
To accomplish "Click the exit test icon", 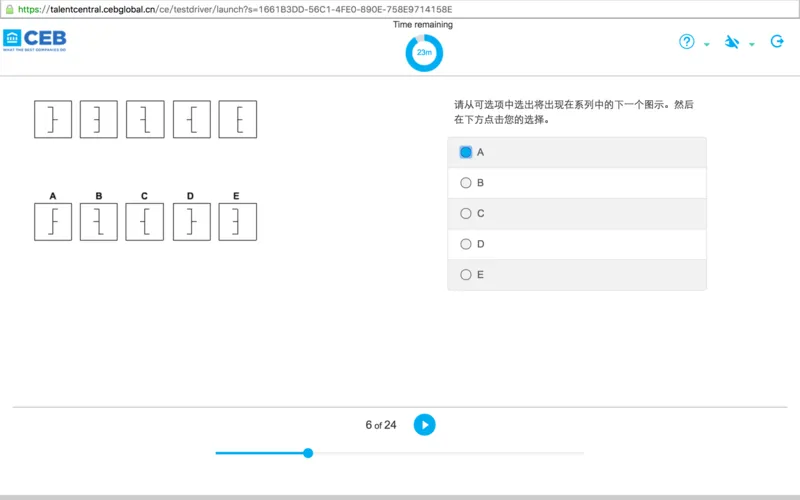I will pyautogui.click(x=777, y=41).
